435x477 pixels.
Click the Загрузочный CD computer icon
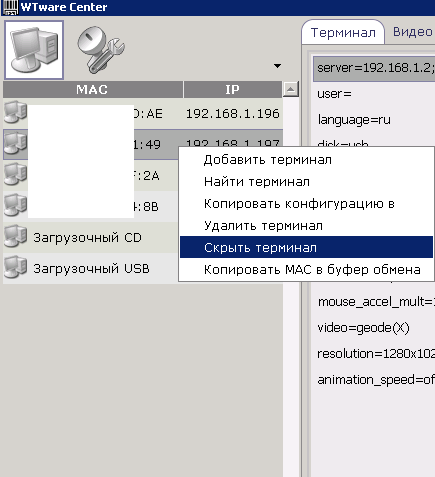[x=15, y=236]
